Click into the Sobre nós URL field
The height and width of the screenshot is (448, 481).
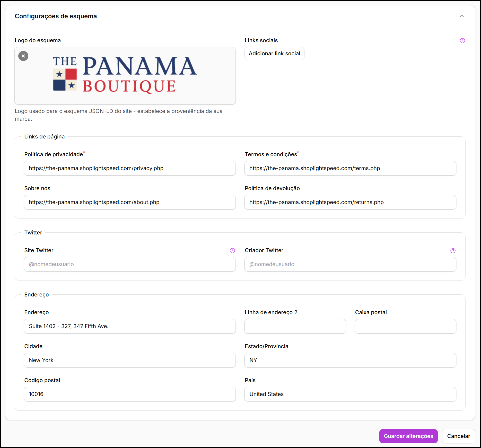(130, 202)
